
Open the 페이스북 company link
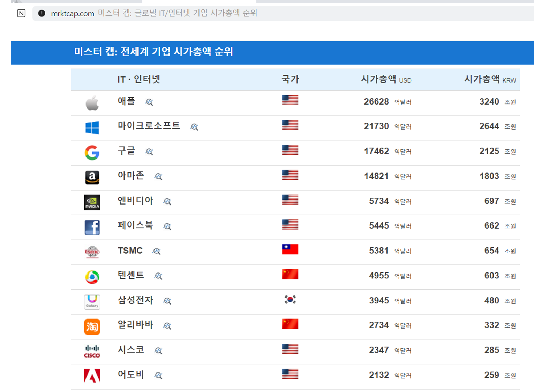[x=135, y=225]
